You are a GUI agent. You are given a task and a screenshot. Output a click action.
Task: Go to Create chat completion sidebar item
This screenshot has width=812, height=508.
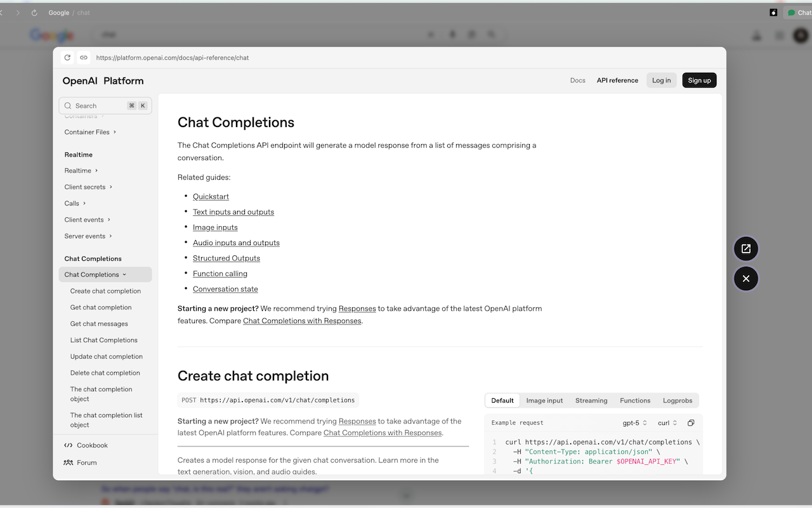pos(105,291)
